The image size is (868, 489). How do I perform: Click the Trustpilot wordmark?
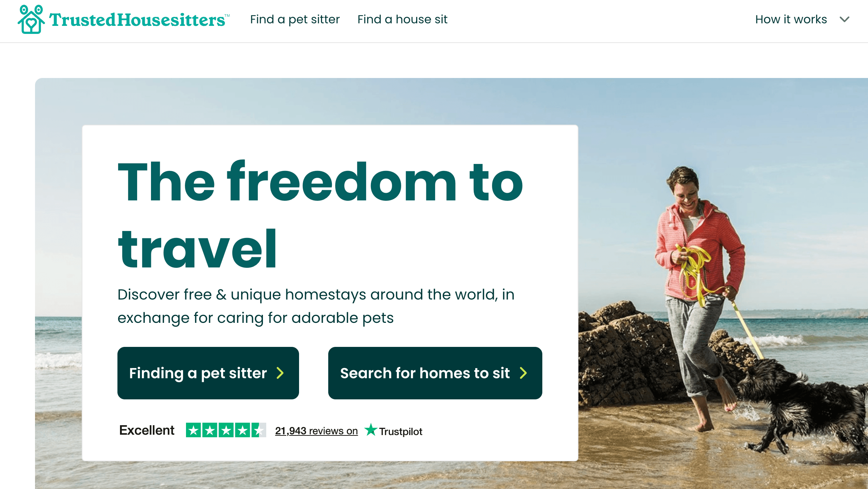[400, 431]
